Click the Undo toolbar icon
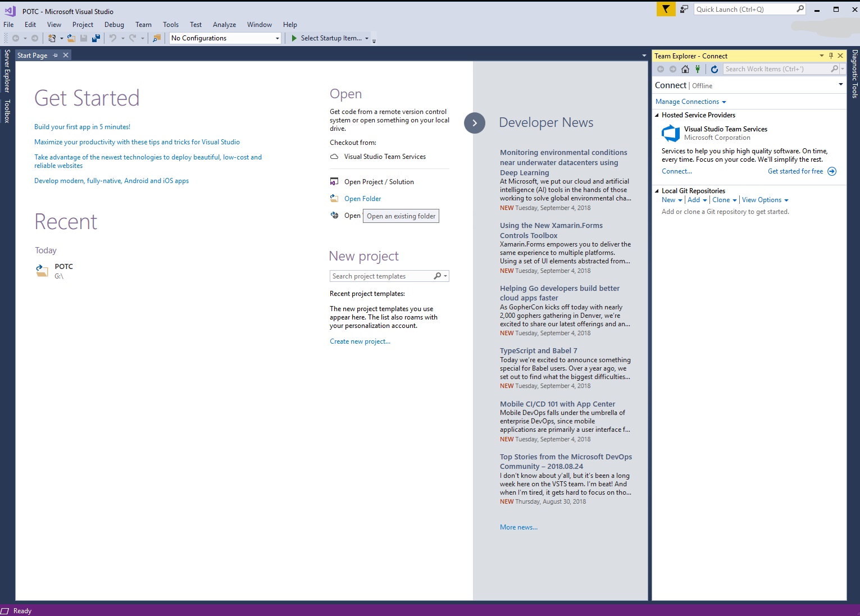The image size is (860, 616). 113,38
